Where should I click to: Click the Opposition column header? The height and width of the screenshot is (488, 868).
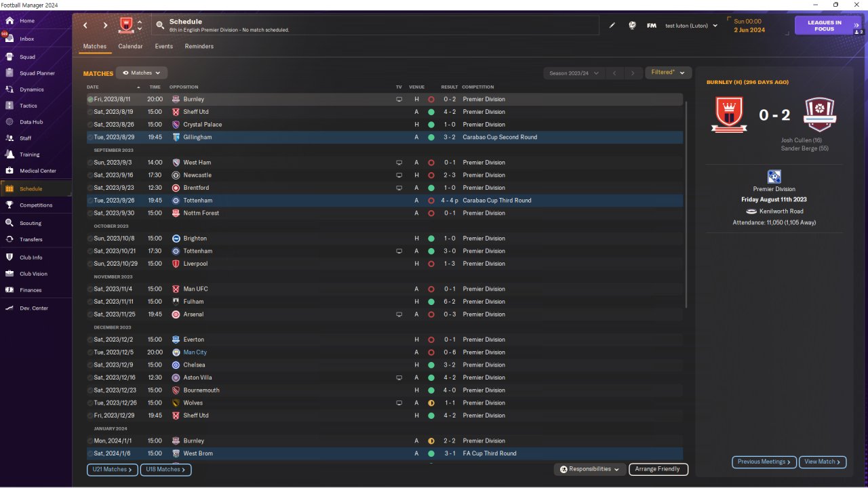click(x=184, y=87)
